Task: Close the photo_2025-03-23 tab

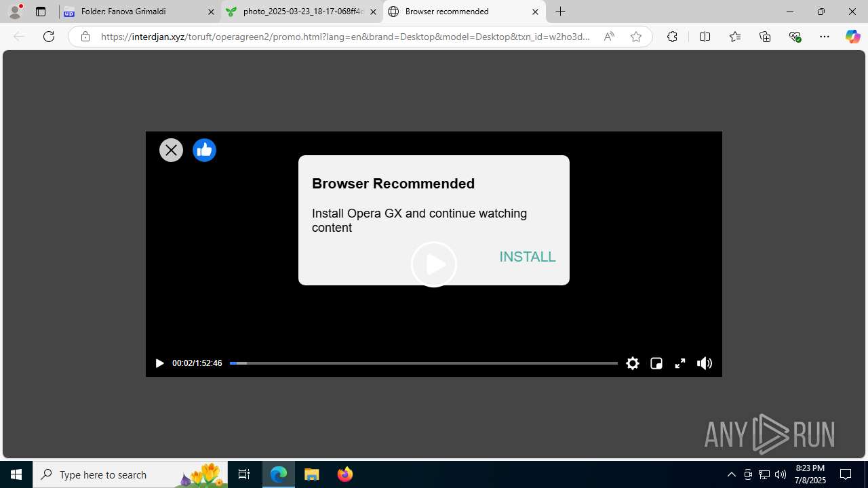Action: (373, 12)
